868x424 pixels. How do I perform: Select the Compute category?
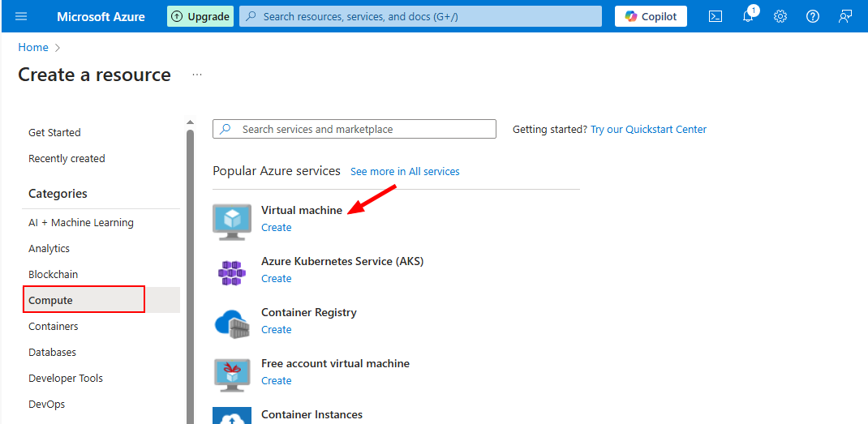coord(101,301)
